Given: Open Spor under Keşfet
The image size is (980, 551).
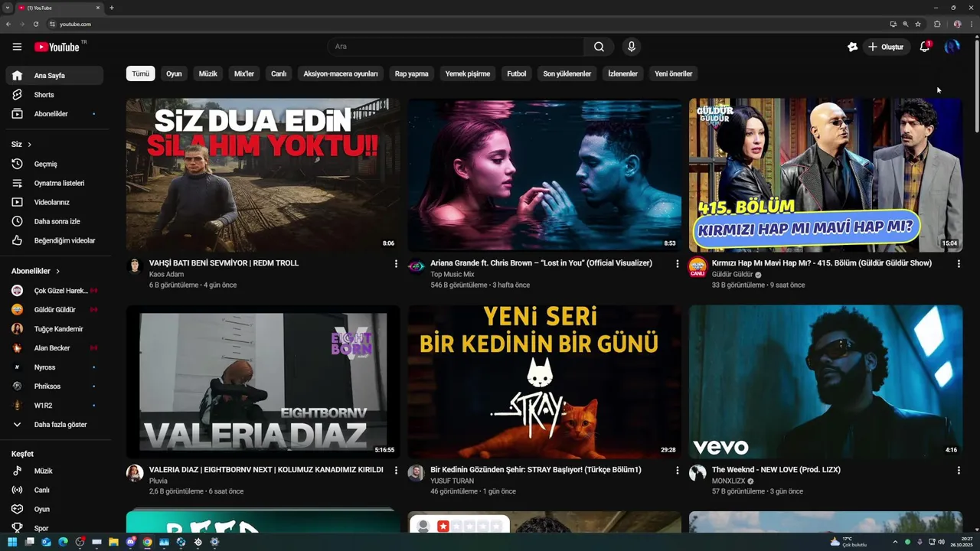Looking at the screenshot, I should tap(54, 528).
